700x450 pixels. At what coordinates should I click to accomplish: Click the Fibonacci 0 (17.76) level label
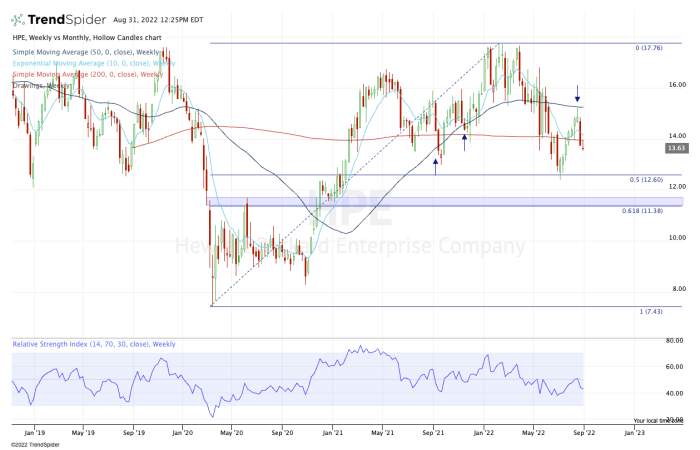point(649,48)
